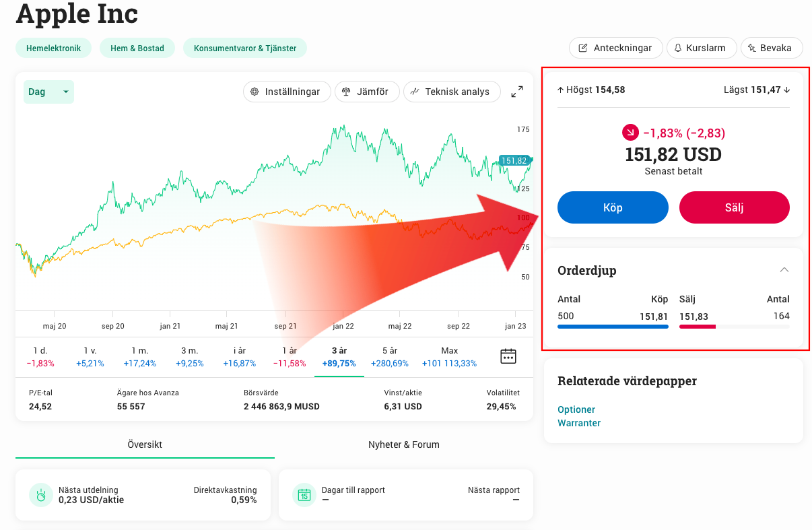Switch to the Nyheter & Forum tab
Viewport: 812px width, 530px height.
point(403,444)
